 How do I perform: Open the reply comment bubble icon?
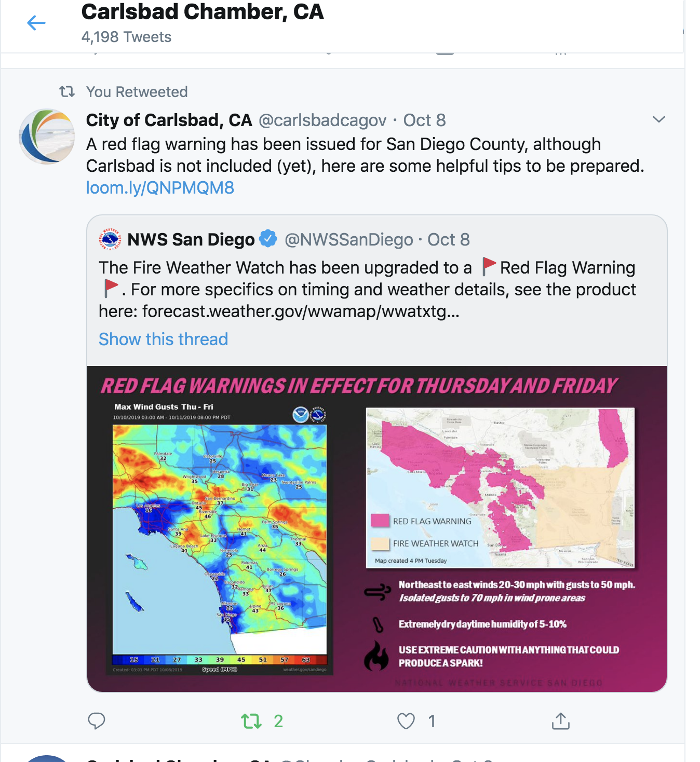pos(97,721)
